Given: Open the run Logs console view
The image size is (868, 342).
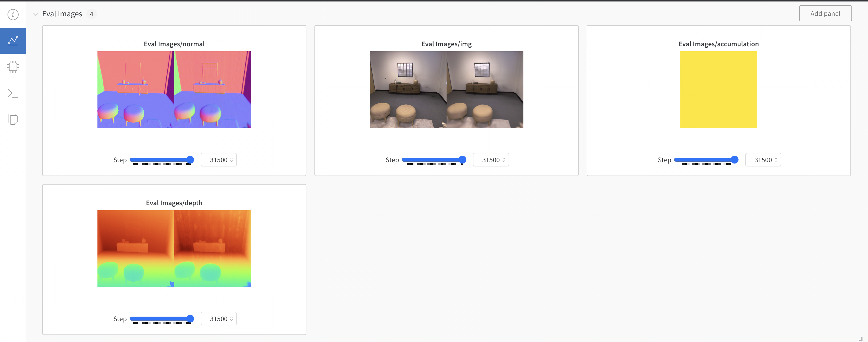Looking at the screenshot, I should coord(13,94).
